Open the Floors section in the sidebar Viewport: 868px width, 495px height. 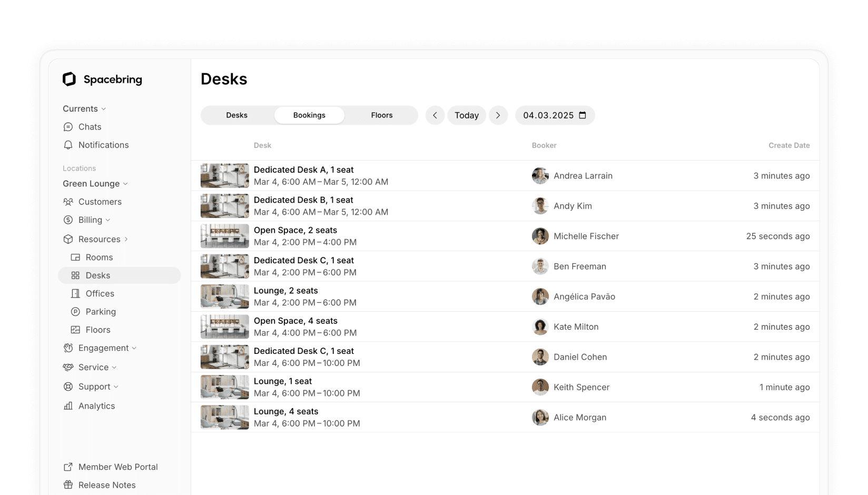coord(97,330)
